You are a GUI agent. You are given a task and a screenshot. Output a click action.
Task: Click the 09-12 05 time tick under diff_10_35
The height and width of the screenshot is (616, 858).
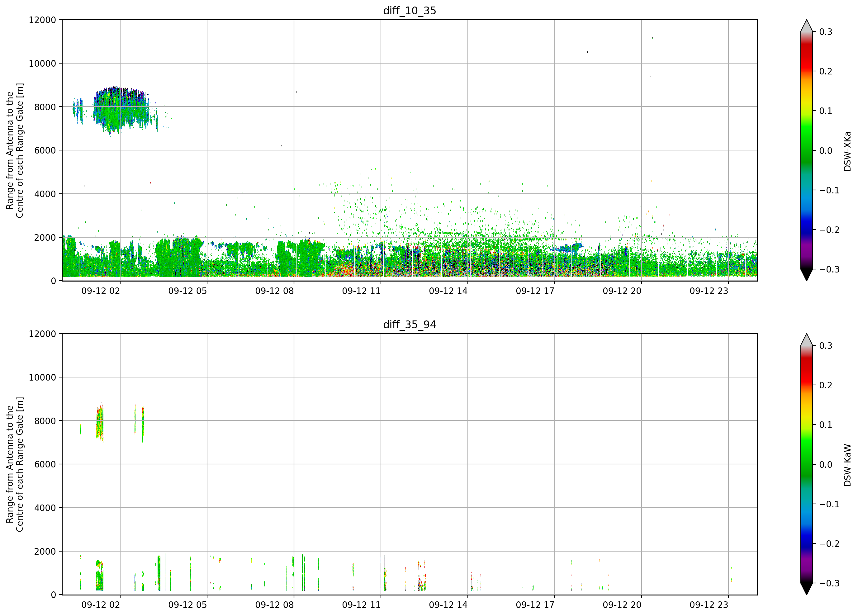click(188, 291)
